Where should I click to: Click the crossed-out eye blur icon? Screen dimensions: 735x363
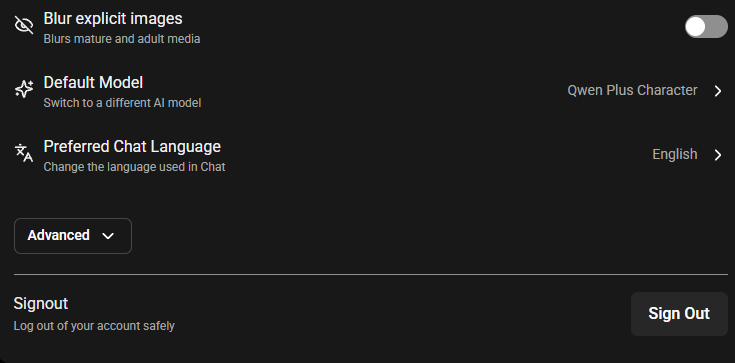point(24,25)
